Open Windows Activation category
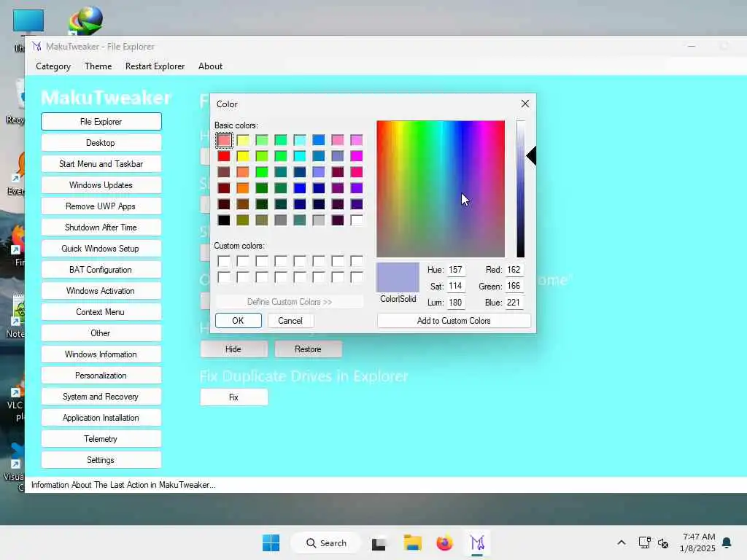This screenshot has width=747, height=560. 101,291
